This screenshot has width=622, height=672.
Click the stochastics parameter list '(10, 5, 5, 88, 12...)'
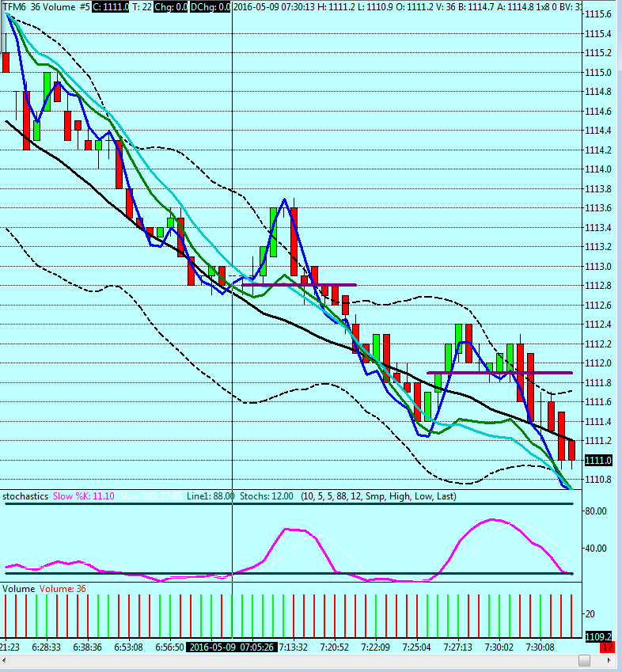click(x=378, y=496)
